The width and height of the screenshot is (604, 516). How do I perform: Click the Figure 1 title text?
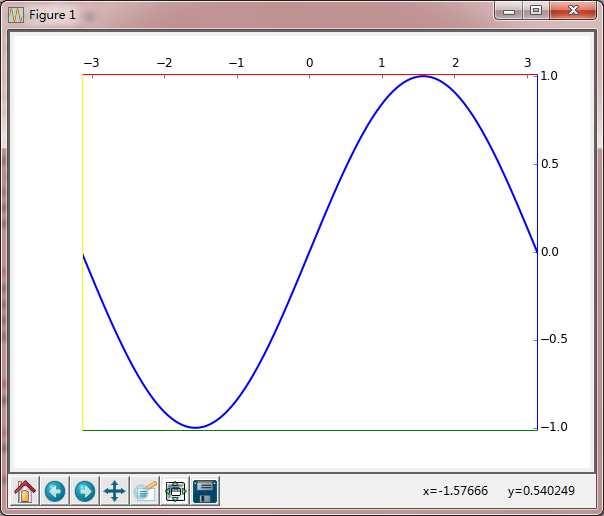click(52, 15)
